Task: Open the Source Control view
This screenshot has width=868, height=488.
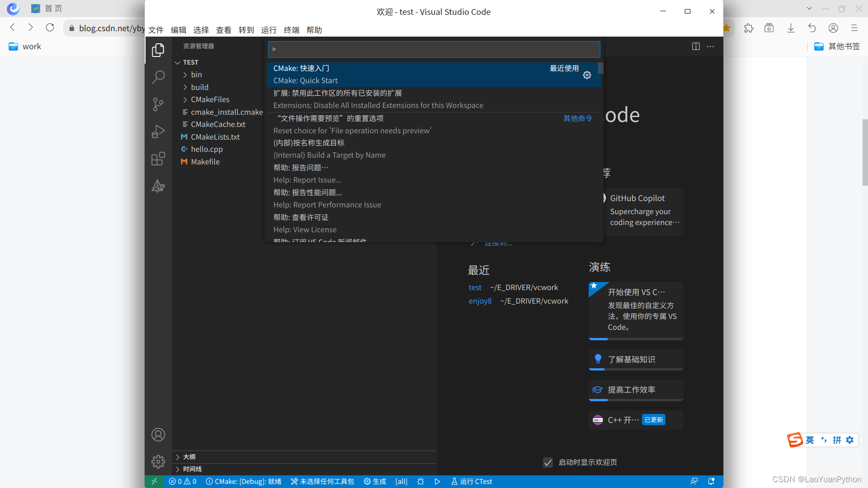Action: 158,104
